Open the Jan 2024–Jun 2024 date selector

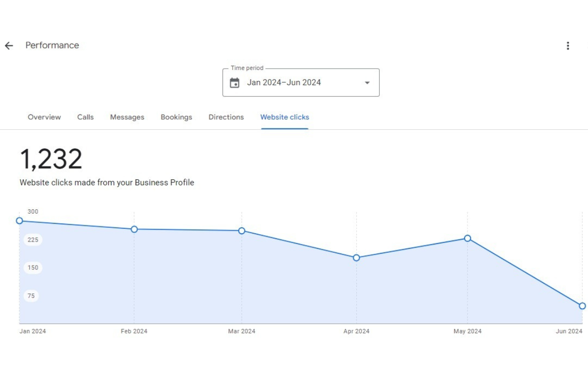point(284,83)
